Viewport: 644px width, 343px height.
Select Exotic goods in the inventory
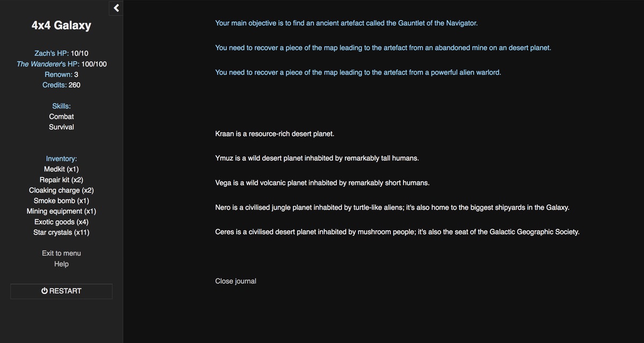(x=61, y=222)
